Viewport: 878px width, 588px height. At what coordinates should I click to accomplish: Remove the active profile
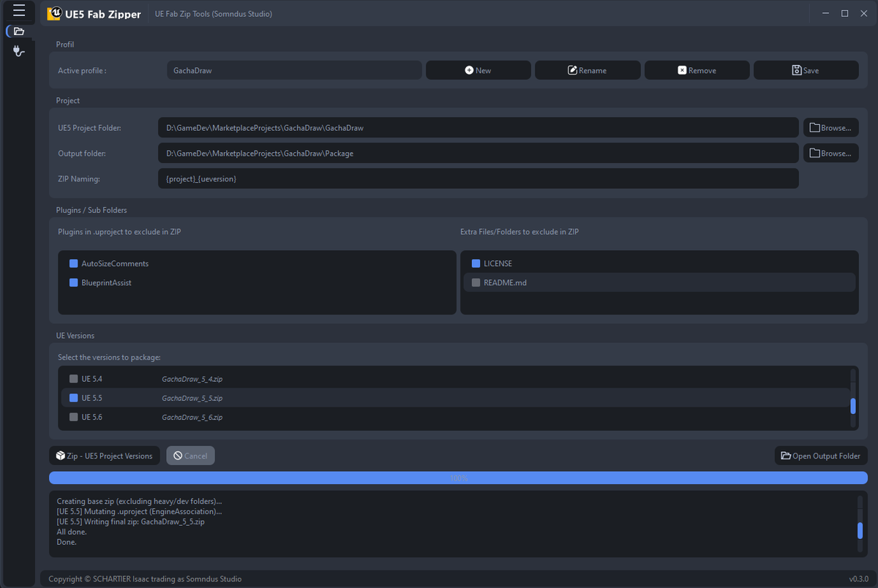pyautogui.click(x=697, y=70)
